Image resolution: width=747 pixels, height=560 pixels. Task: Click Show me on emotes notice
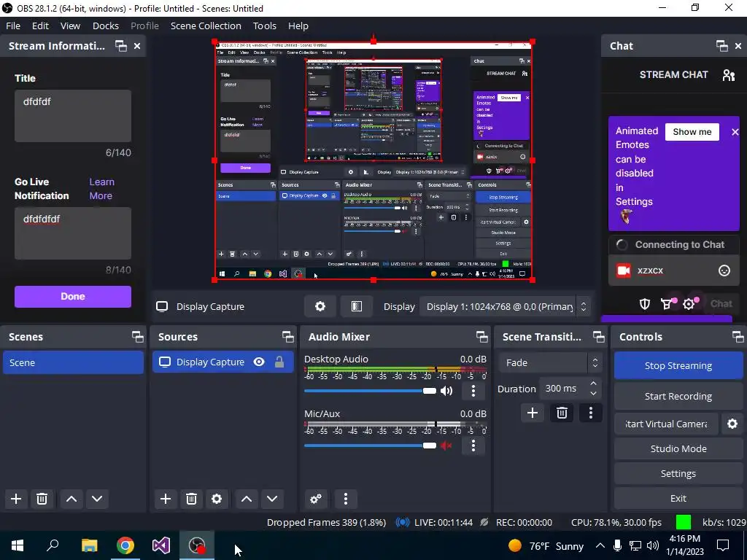click(x=692, y=132)
